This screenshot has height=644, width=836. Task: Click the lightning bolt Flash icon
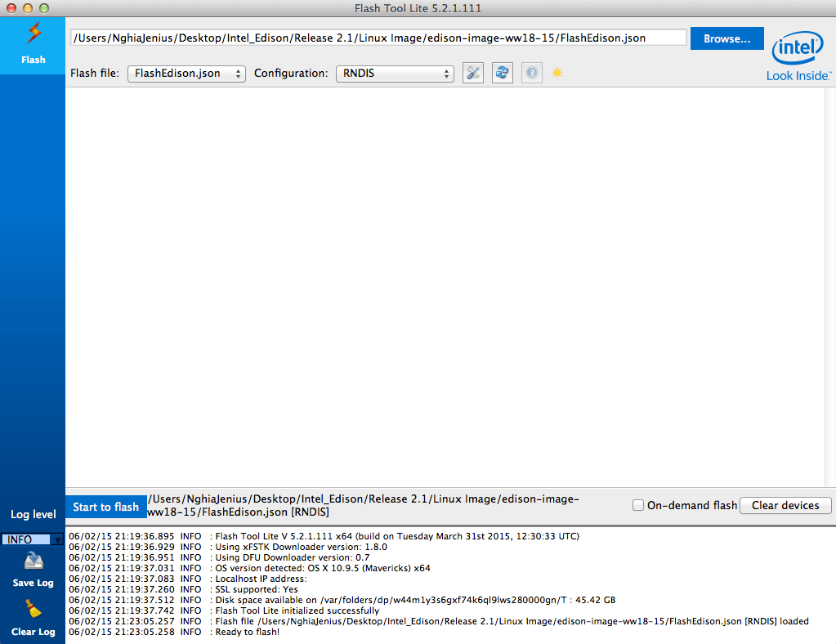pyautogui.click(x=33, y=34)
